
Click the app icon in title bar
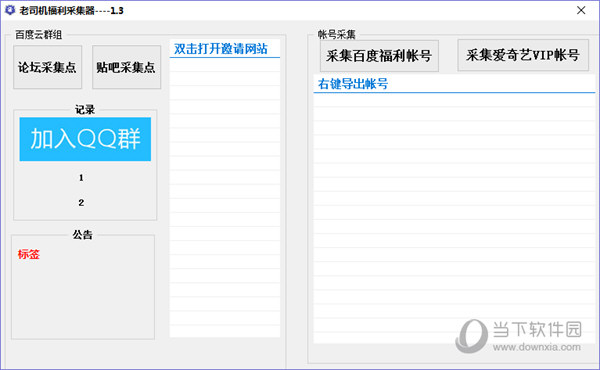coord(10,10)
